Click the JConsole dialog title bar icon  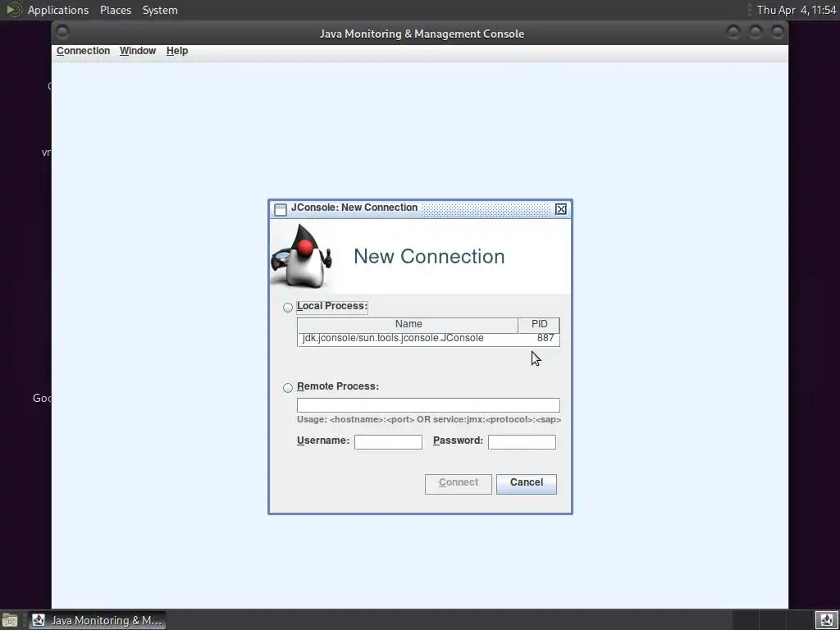tap(281, 209)
